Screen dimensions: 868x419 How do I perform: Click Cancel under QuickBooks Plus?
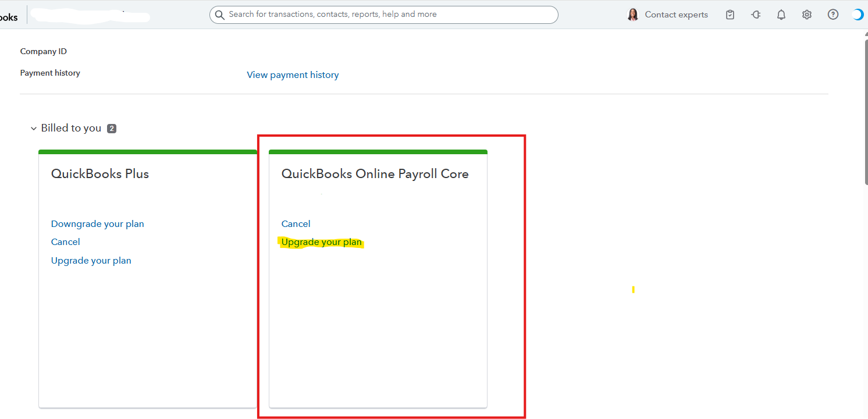[66, 242]
